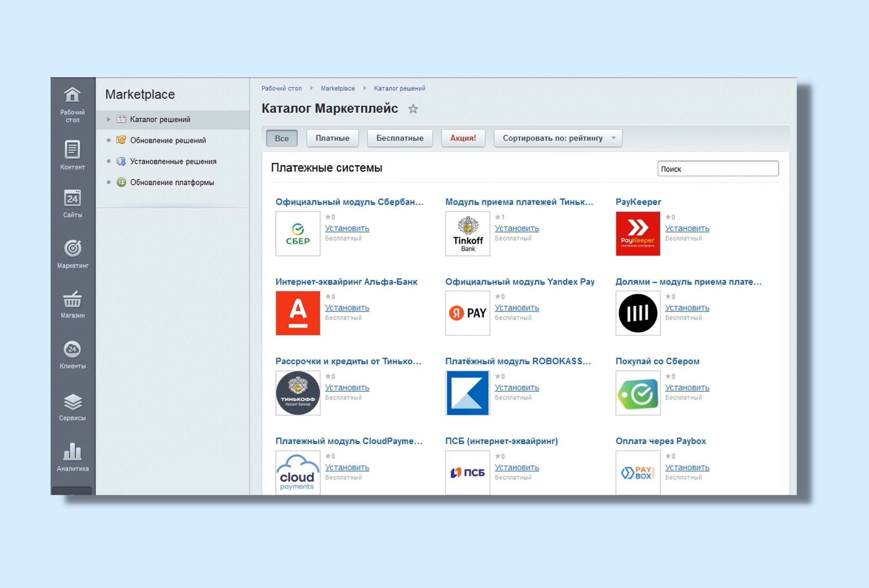Install the ПСБ acquiring module
This screenshot has width=869, height=588.
(x=517, y=467)
